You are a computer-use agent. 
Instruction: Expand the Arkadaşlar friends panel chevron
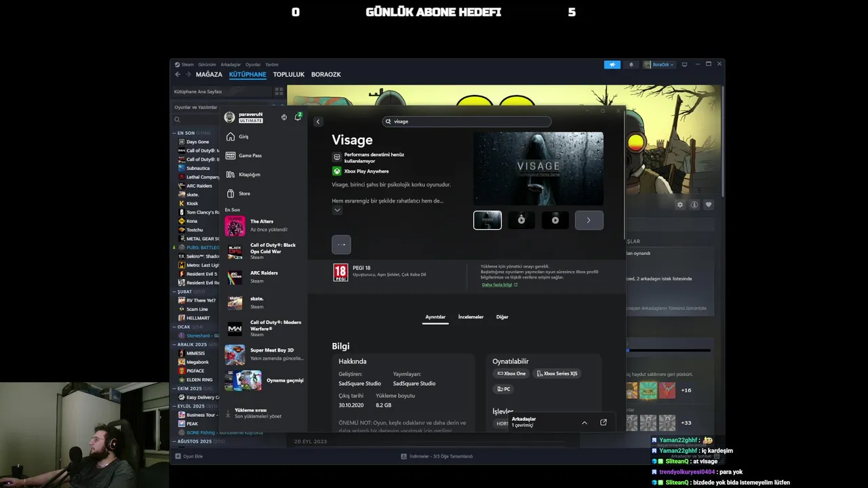pos(585,422)
